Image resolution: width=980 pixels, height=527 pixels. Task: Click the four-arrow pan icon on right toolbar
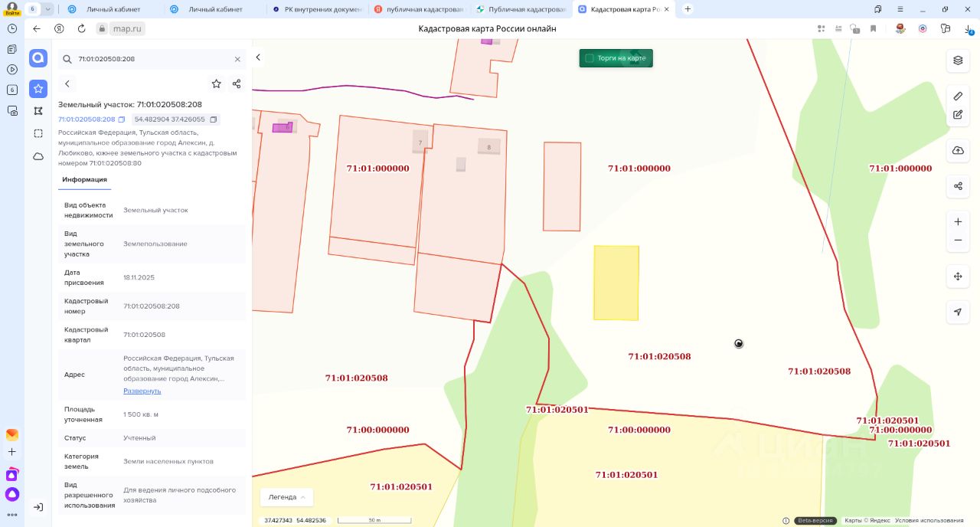pyautogui.click(x=958, y=277)
